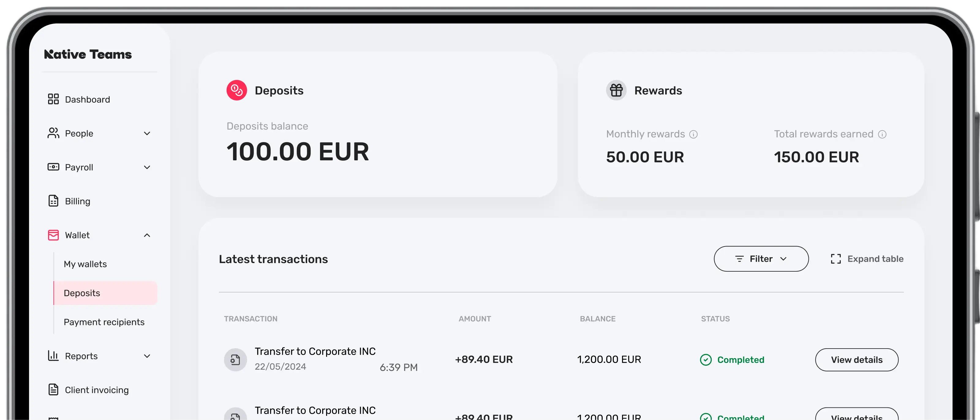Select Payment recipients in sidebar
The width and height of the screenshot is (980, 420).
pyautogui.click(x=104, y=322)
